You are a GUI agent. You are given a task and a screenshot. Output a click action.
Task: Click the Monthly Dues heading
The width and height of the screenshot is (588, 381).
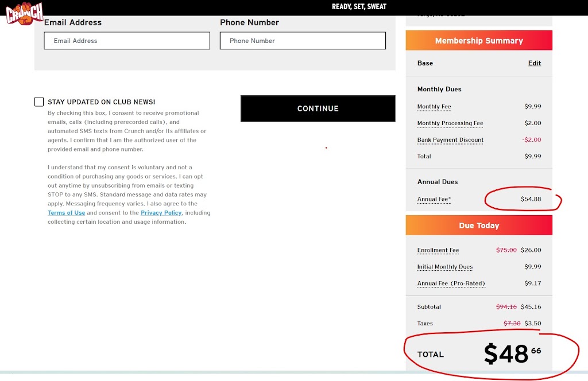439,89
